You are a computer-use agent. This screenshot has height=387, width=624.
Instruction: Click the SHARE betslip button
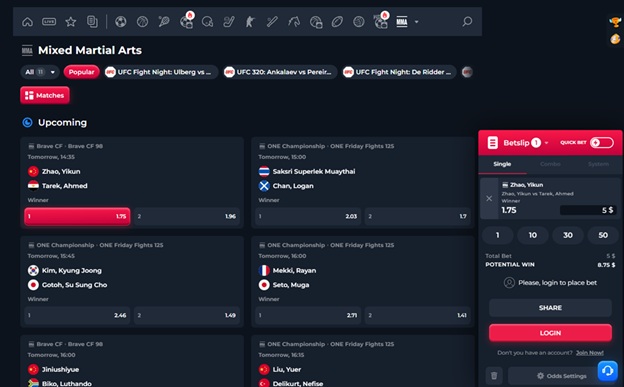[550, 308]
